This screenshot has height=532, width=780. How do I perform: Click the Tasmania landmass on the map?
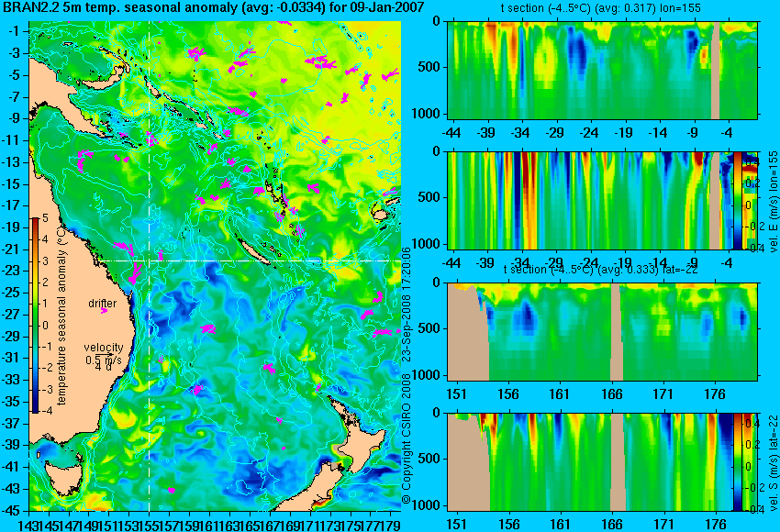pos(63,481)
